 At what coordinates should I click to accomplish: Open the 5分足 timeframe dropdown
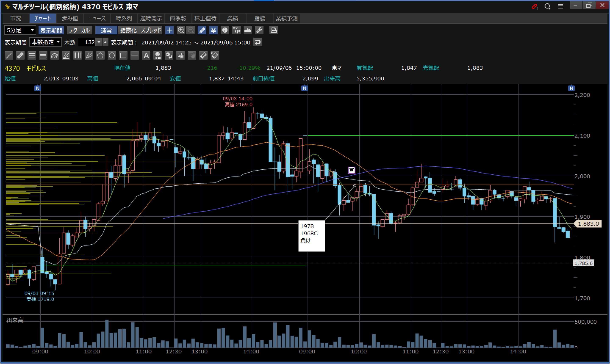pyautogui.click(x=20, y=30)
